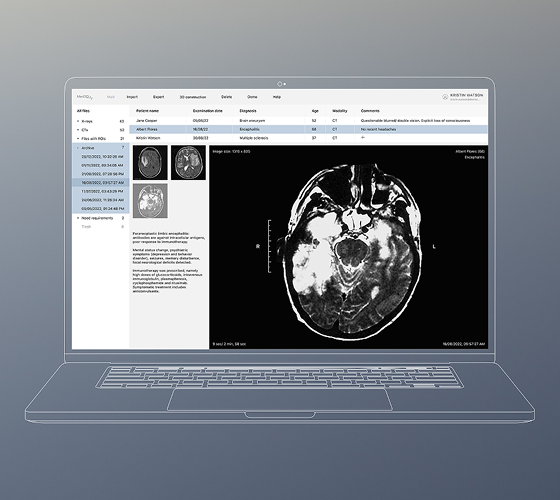The width and height of the screenshot is (560, 500).
Task: Sort by the Examination date column header
Action: coord(208,111)
